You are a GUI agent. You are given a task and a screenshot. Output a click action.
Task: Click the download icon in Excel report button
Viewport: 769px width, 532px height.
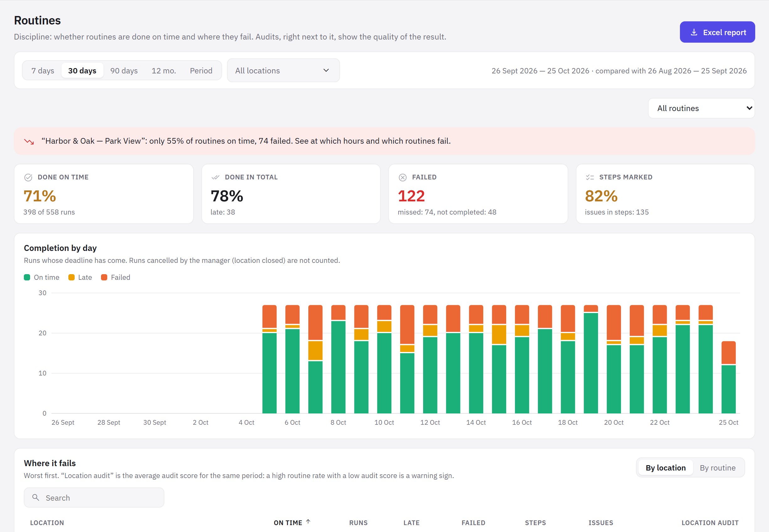pyautogui.click(x=694, y=32)
